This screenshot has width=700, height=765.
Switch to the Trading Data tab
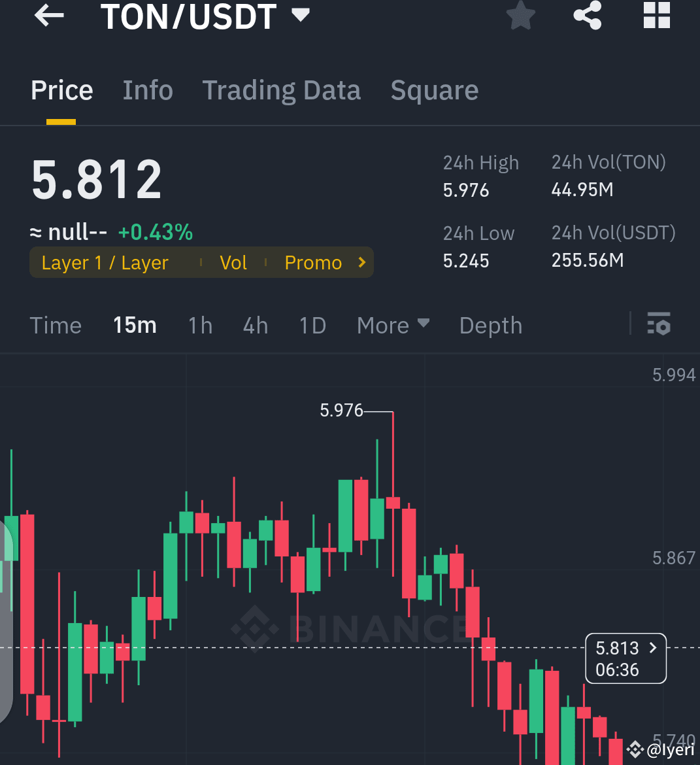(x=282, y=90)
